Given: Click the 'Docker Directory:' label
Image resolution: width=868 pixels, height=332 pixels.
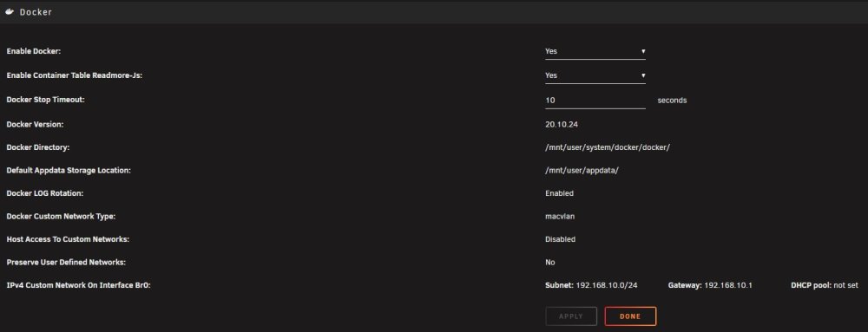Looking at the screenshot, I should (x=37, y=148).
